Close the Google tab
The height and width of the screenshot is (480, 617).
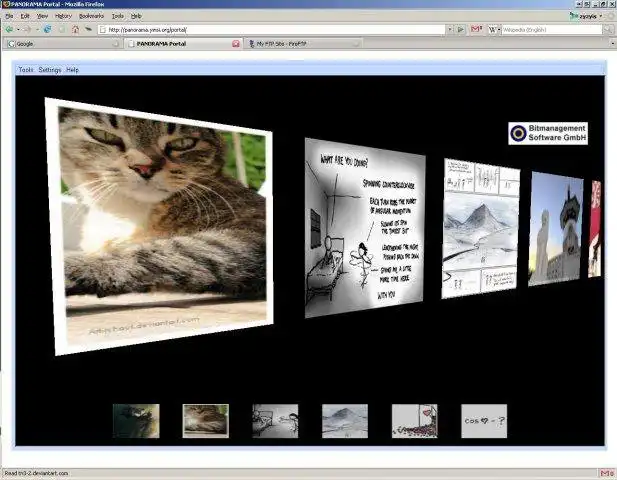pos(116,44)
